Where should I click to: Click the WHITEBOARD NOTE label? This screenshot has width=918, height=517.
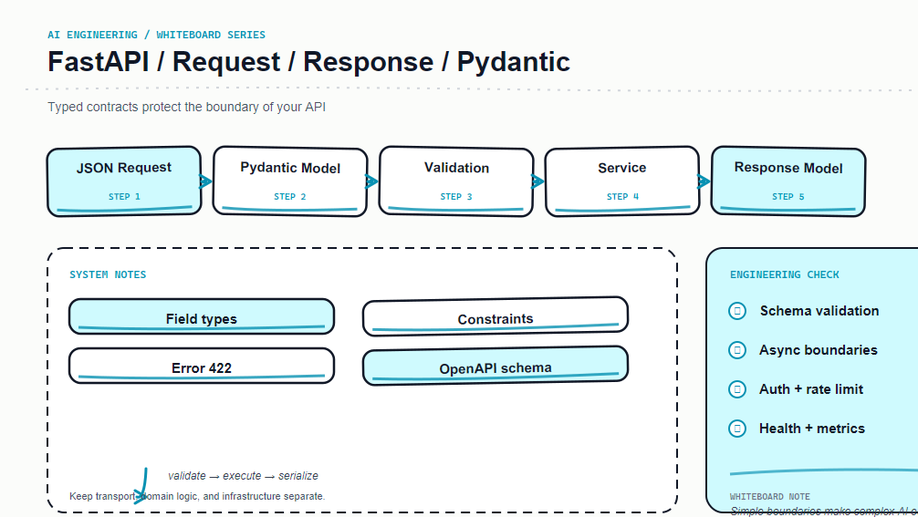coord(770,497)
